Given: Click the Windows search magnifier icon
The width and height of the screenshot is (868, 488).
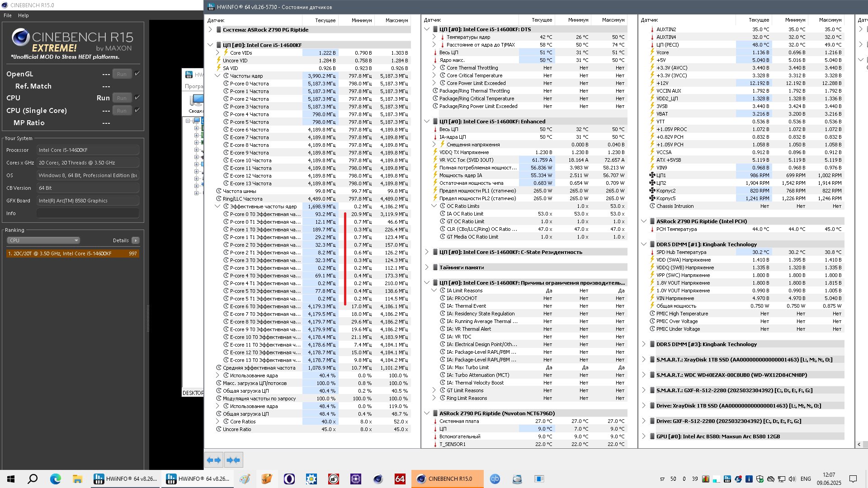Looking at the screenshot, I should click(x=33, y=479).
